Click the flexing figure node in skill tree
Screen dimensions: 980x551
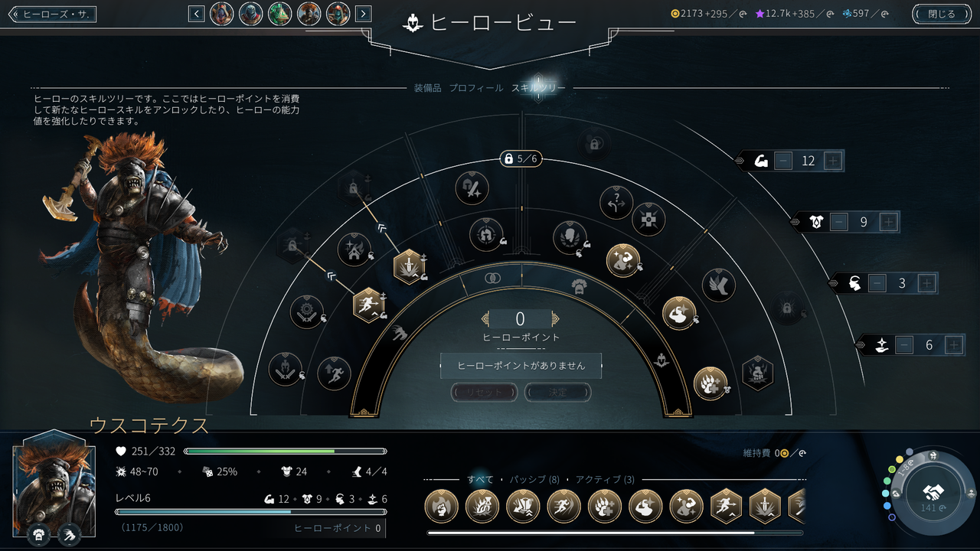(x=623, y=260)
